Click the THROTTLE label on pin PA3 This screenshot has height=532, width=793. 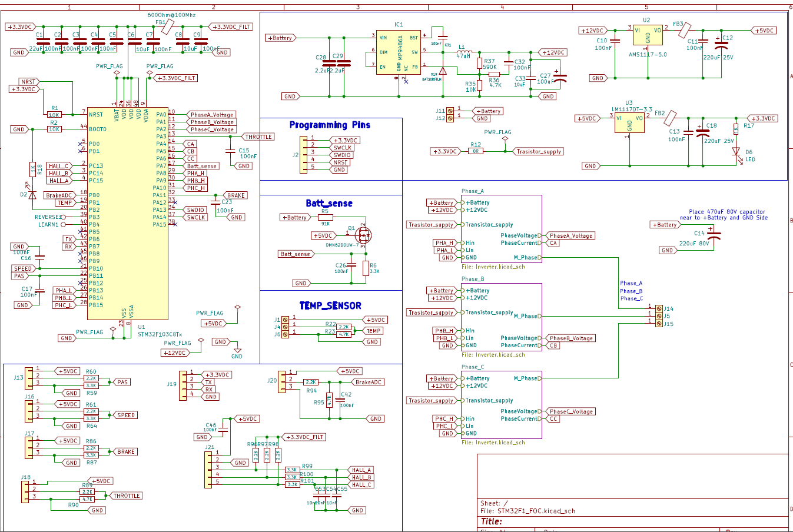tap(258, 137)
